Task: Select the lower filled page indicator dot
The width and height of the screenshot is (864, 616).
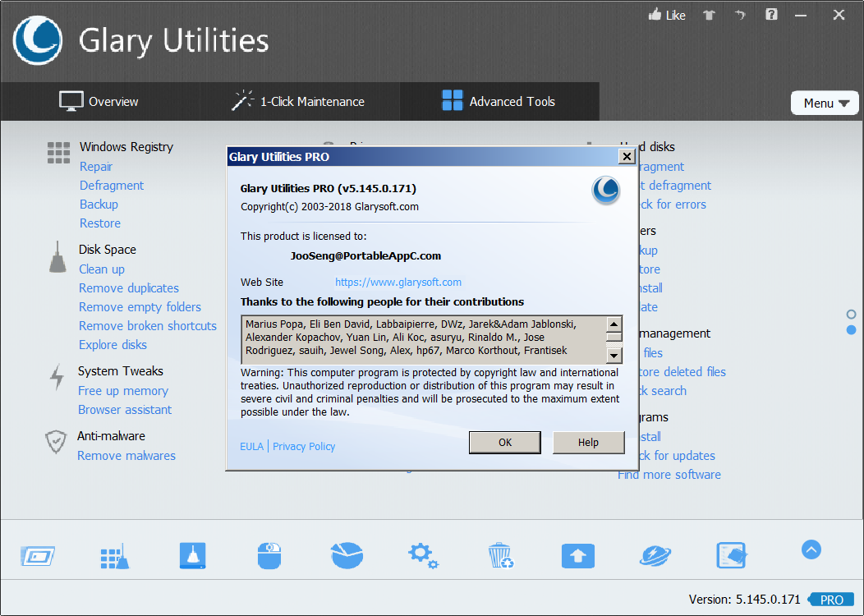Action: (x=852, y=329)
